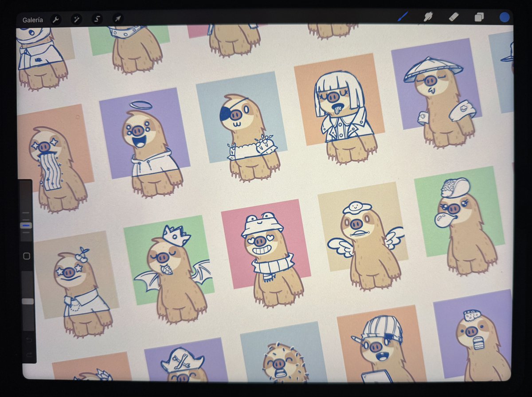This screenshot has width=532, height=397.
Task: Tap the brush opacity slider handle
Action: coord(27,301)
